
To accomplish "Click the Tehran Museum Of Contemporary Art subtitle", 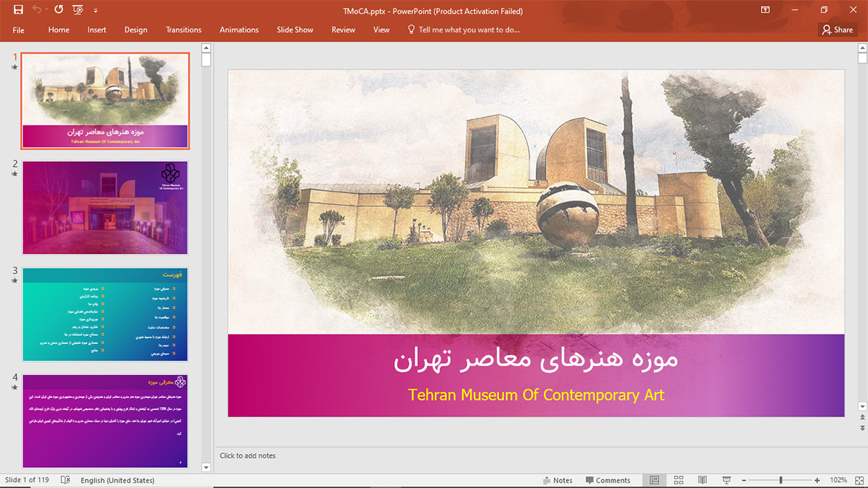I will tap(536, 395).
